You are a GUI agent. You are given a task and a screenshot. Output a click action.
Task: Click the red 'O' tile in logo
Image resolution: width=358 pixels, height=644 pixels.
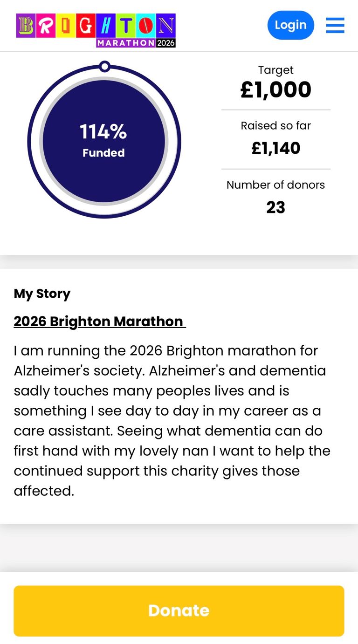(145, 26)
